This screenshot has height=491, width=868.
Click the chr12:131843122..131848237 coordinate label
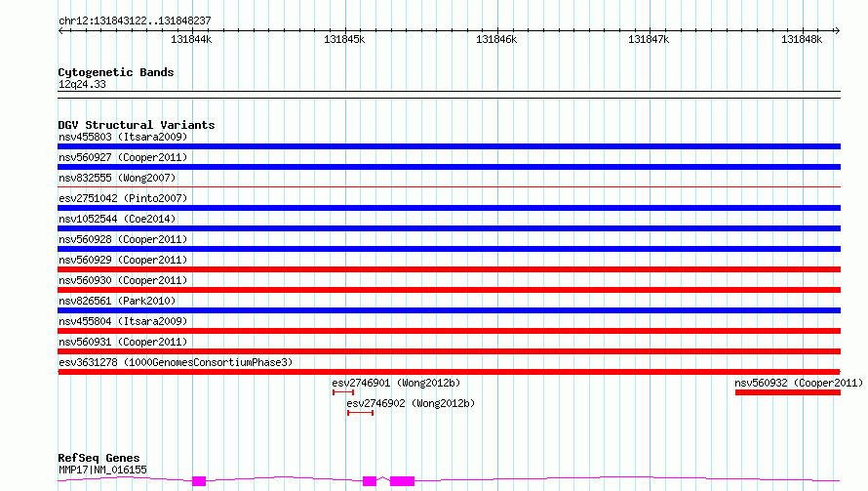tap(135, 20)
